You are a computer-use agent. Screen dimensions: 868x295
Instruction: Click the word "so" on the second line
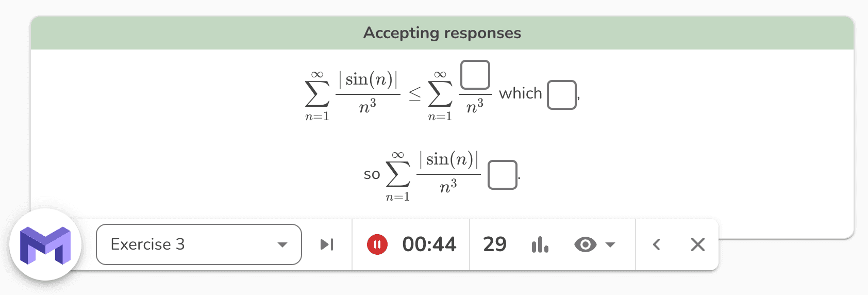tap(372, 174)
